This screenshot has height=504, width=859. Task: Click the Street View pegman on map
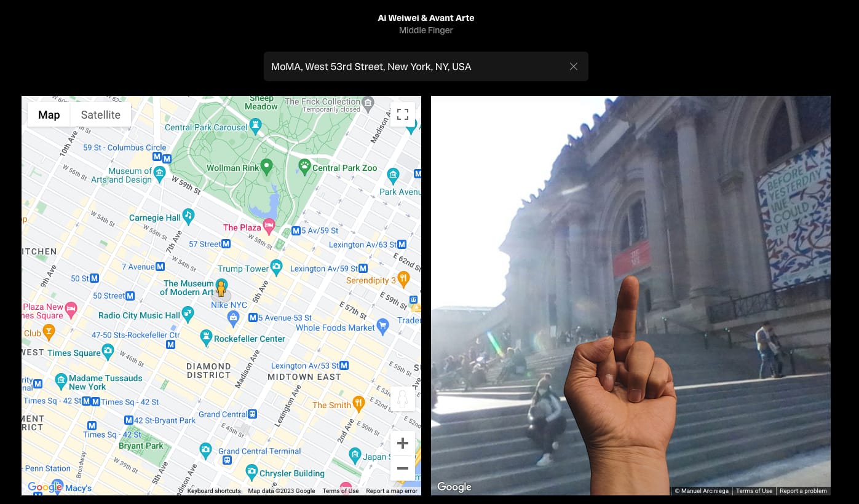(221, 288)
